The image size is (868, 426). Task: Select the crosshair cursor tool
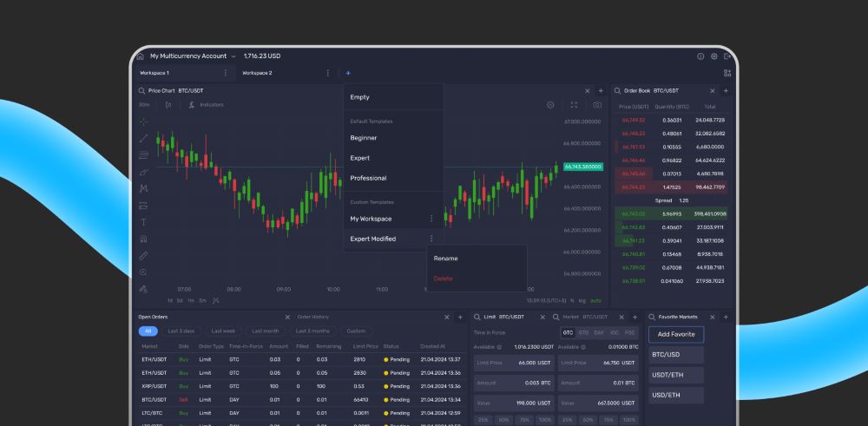pos(144,121)
